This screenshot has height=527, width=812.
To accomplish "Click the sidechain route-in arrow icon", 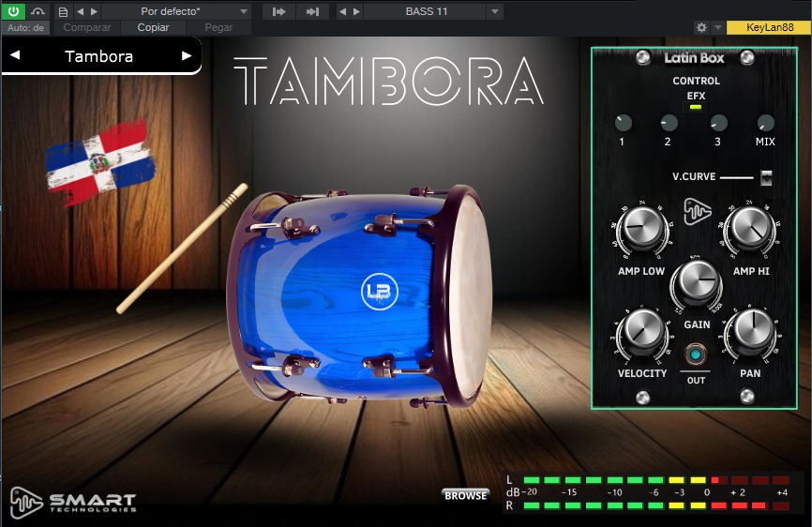I will tap(279, 11).
